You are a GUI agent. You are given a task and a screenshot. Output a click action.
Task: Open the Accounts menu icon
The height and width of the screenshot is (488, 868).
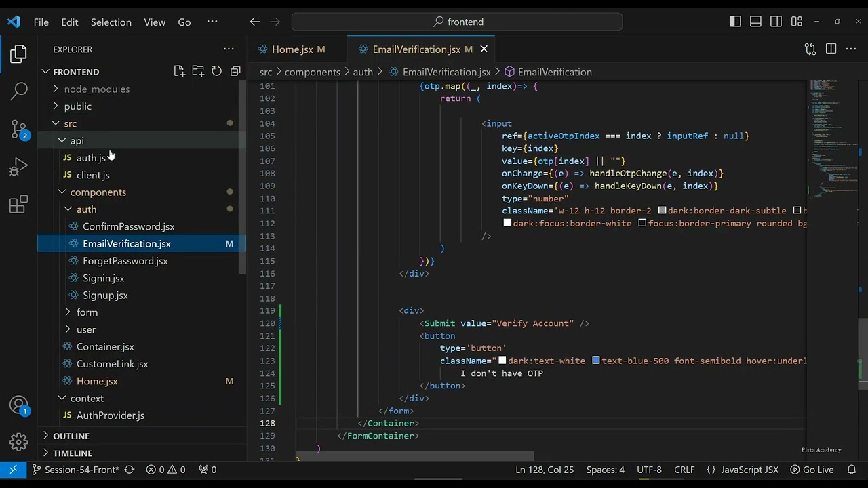pos(19,406)
